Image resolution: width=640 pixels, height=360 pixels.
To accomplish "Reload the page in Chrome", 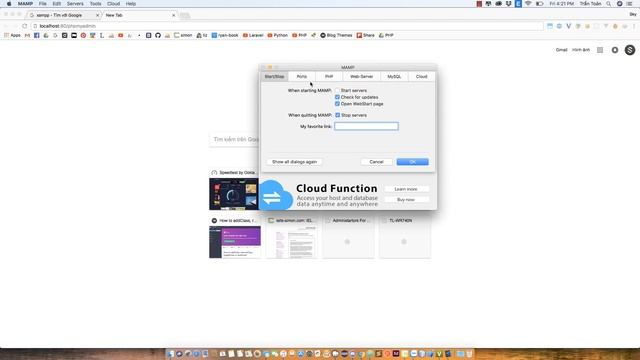I will click(x=24, y=26).
